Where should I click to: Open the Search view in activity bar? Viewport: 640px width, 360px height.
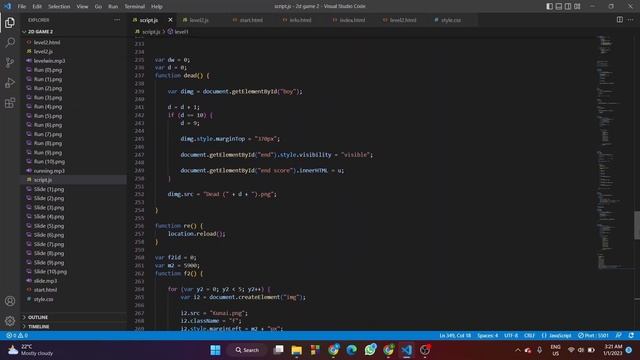coord(10,42)
